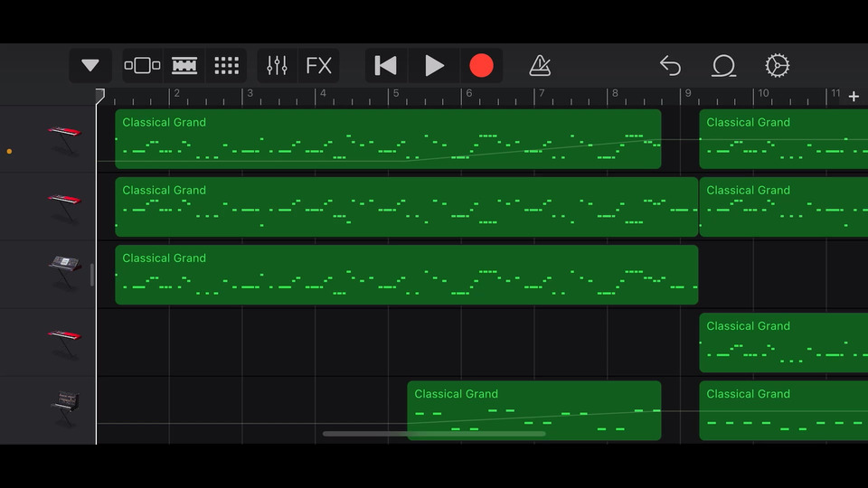Open the FX panel

click(319, 66)
